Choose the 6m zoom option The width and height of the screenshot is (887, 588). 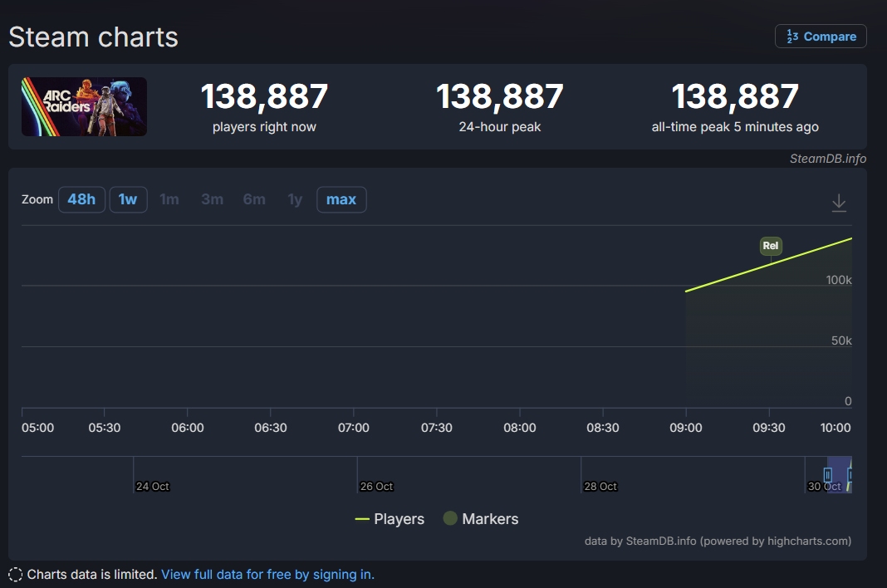click(254, 199)
